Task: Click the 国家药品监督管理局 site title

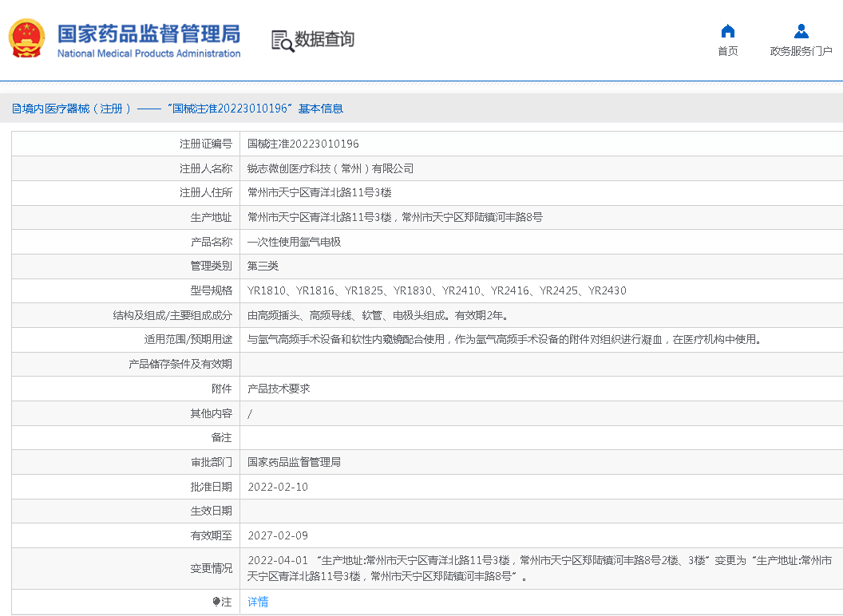Action: click(148, 34)
